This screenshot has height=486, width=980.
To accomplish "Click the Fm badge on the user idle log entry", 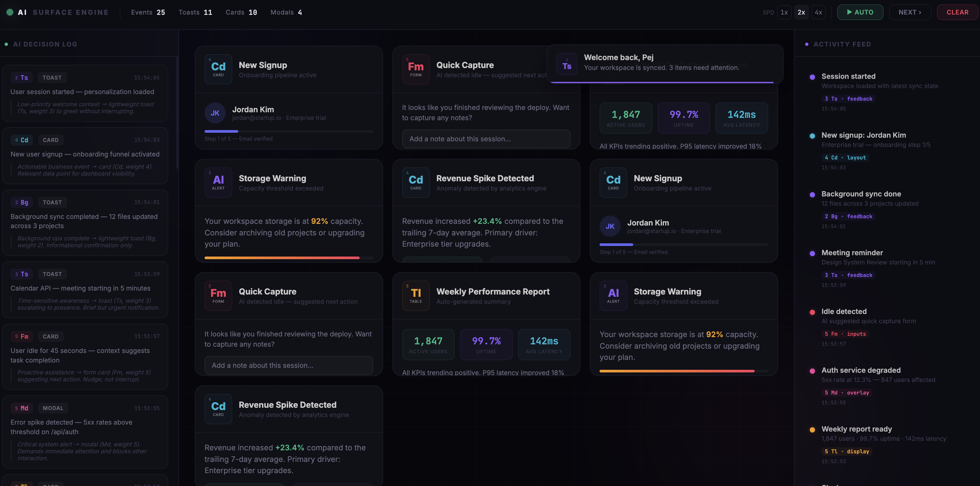I will point(21,336).
